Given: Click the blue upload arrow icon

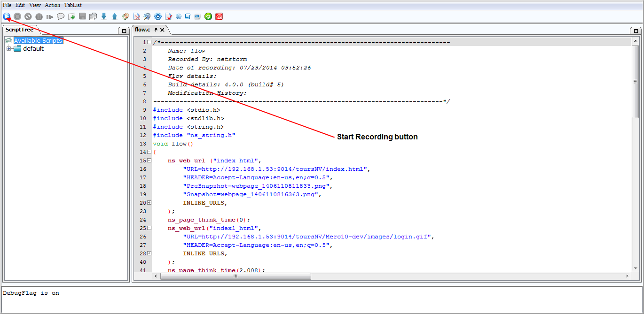Looking at the screenshot, I should click(115, 16).
